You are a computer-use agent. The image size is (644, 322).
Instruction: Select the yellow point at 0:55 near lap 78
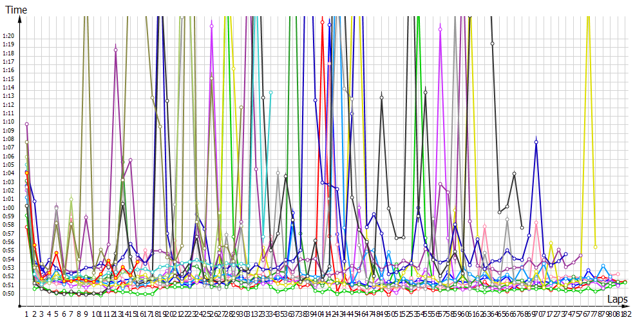click(x=595, y=247)
